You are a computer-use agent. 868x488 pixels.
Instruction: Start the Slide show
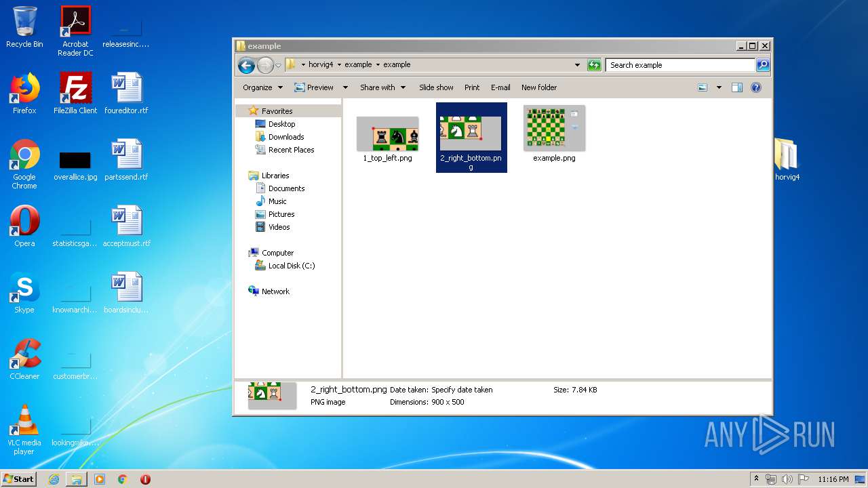[436, 87]
